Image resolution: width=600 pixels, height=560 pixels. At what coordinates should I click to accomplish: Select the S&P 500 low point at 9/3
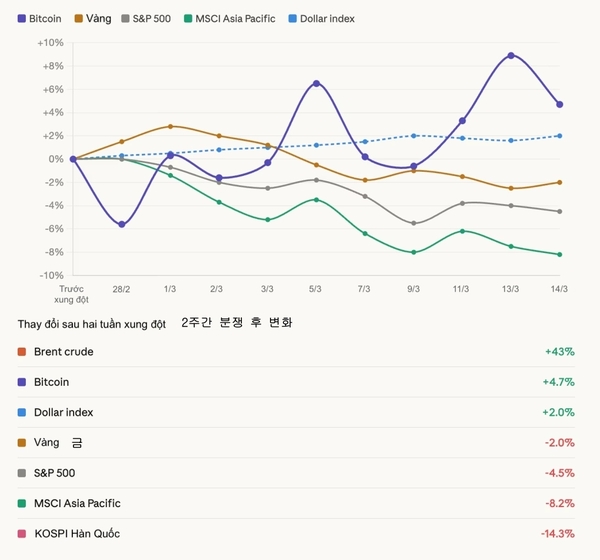pyautogui.click(x=413, y=223)
